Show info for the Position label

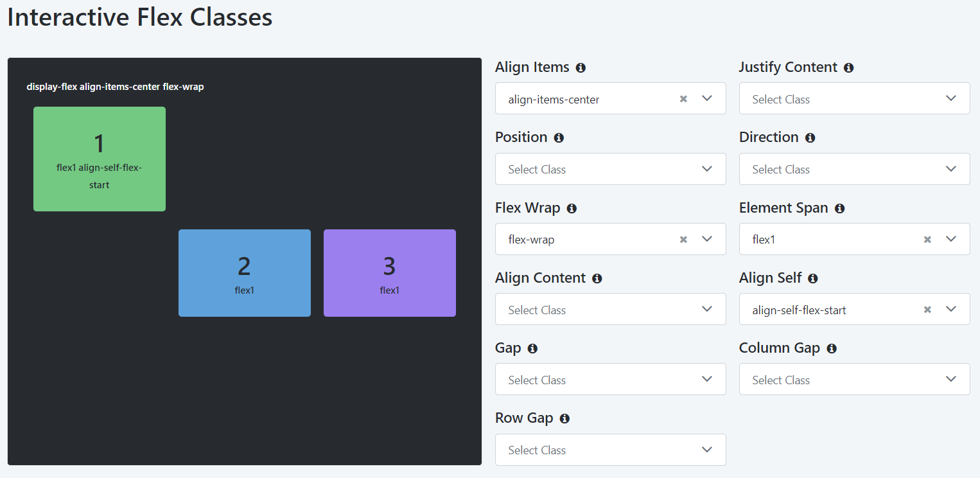(559, 137)
